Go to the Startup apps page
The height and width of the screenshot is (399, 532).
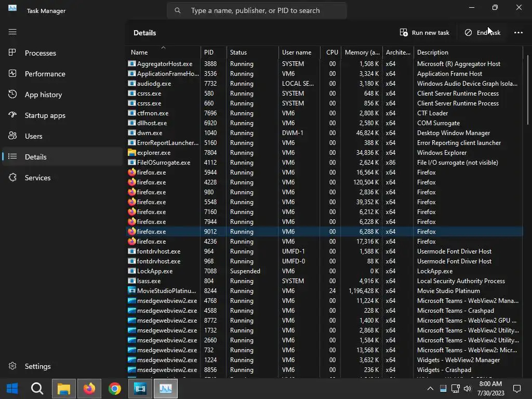(x=62, y=115)
